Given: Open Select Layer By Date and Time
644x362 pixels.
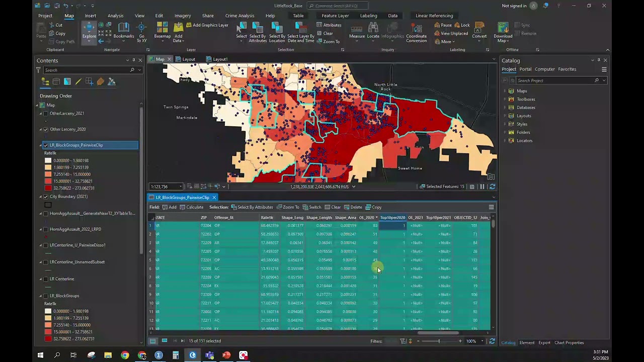Looking at the screenshot, I should click(301, 32).
